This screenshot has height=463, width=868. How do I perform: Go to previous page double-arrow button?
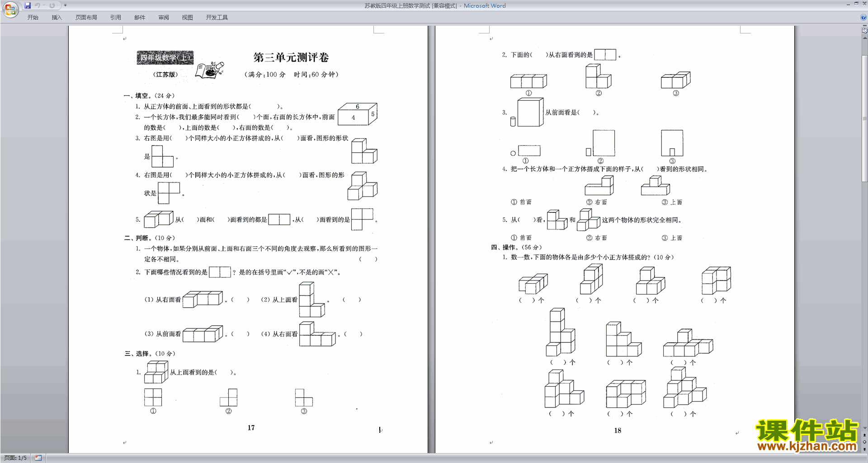tap(865, 435)
